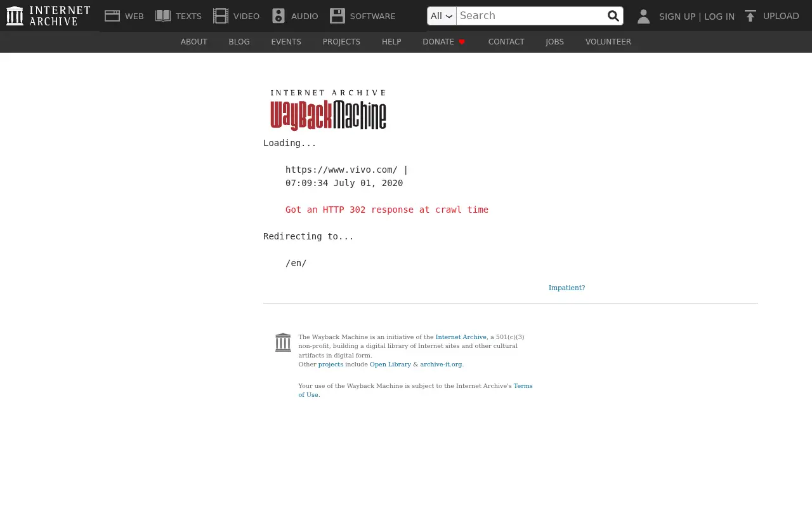Click the user avatar icon

(643, 17)
